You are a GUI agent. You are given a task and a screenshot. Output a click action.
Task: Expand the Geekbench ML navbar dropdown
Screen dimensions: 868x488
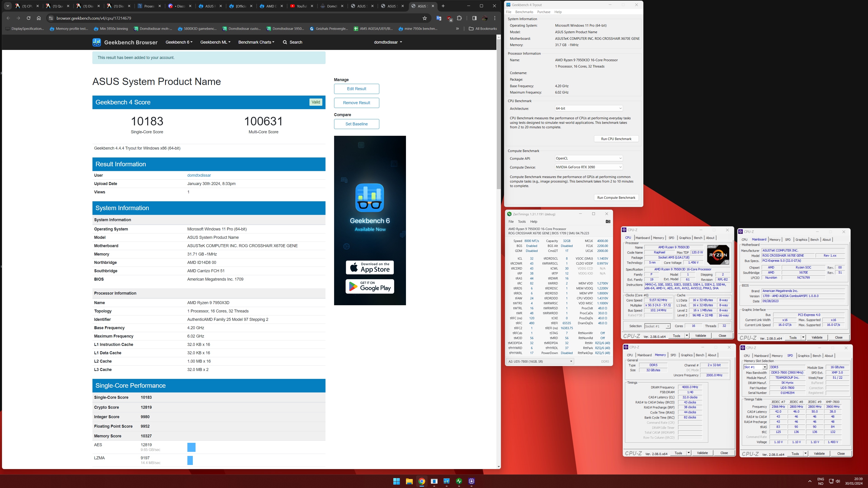(215, 42)
